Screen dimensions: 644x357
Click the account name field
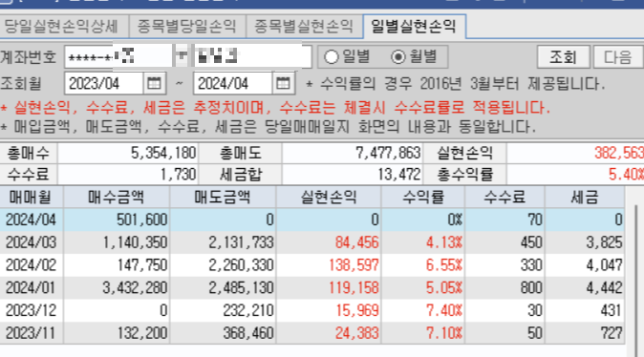[252, 56]
